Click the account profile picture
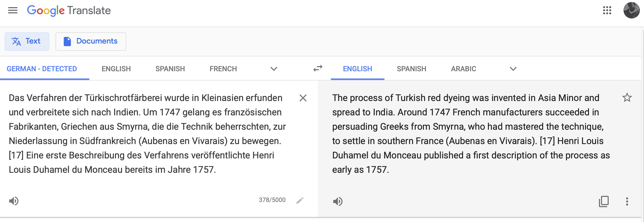 coord(631,11)
